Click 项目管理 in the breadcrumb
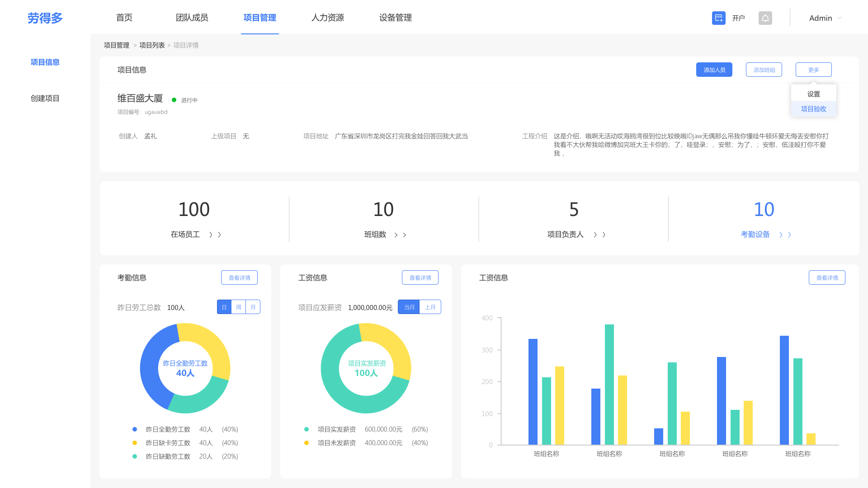The width and height of the screenshot is (868, 488). click(x=117, y=45)
